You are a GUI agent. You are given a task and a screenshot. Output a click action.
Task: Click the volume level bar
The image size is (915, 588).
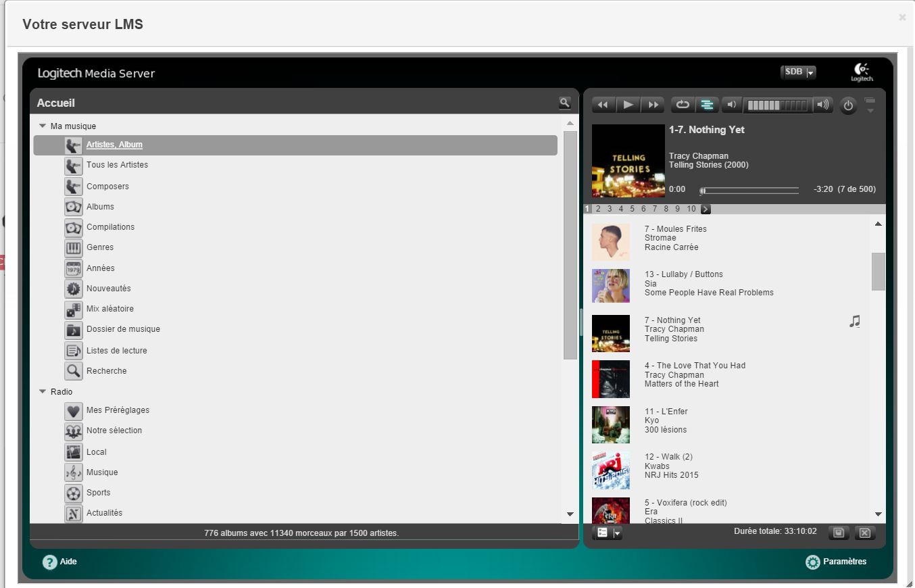tap(777, 105)
